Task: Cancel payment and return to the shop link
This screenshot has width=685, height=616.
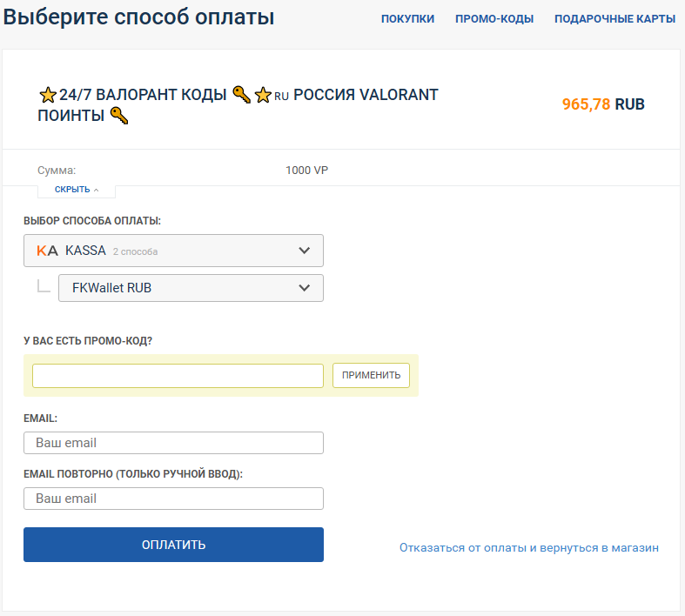Action: pos(528,547)
